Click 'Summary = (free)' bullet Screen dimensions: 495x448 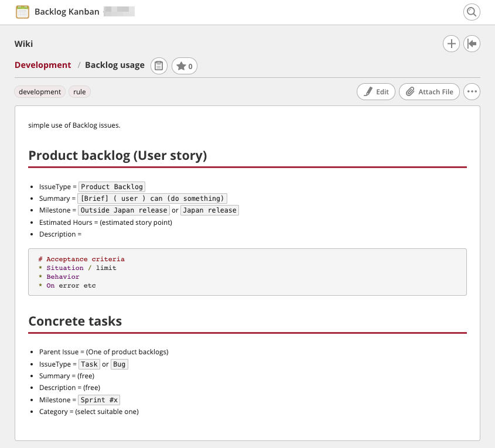coord(67,376)
